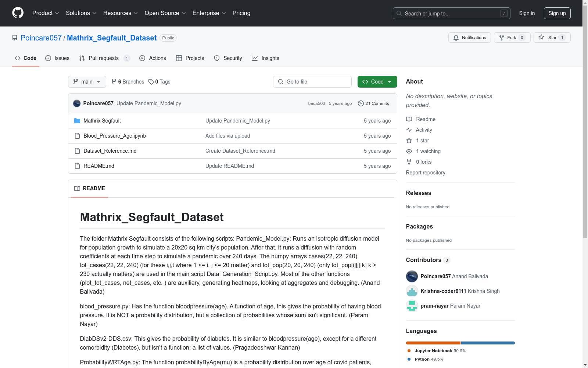The height and width of the screenshot is (368, 588).
Task: Open the Blood_Pressure_Age.ipynb file name
Action: tap(115, 136)
